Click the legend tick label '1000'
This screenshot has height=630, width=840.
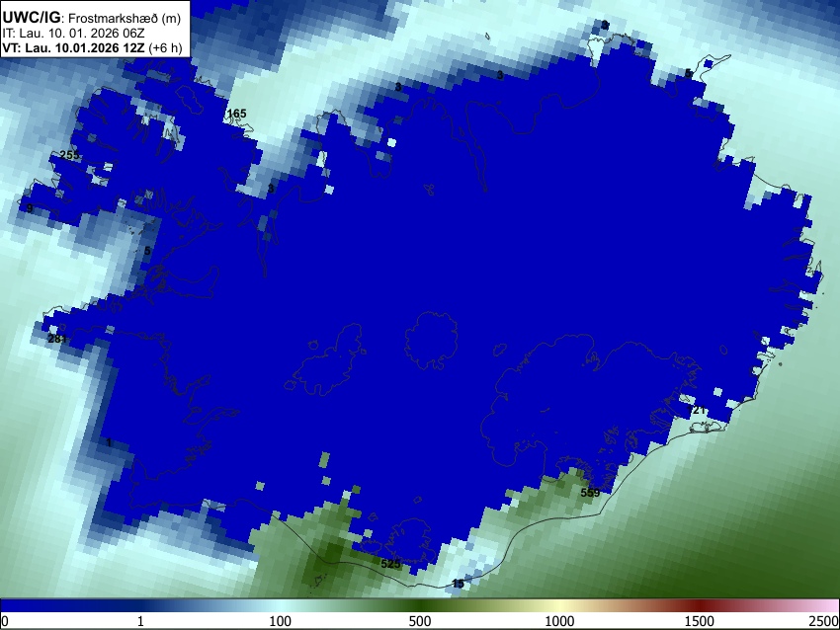[x=559, y=621]
